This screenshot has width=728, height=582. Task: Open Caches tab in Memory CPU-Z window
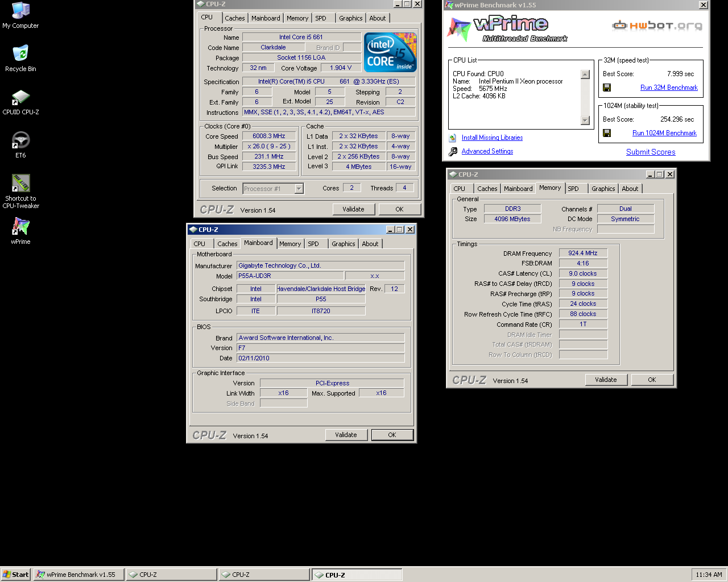point(487,189)
